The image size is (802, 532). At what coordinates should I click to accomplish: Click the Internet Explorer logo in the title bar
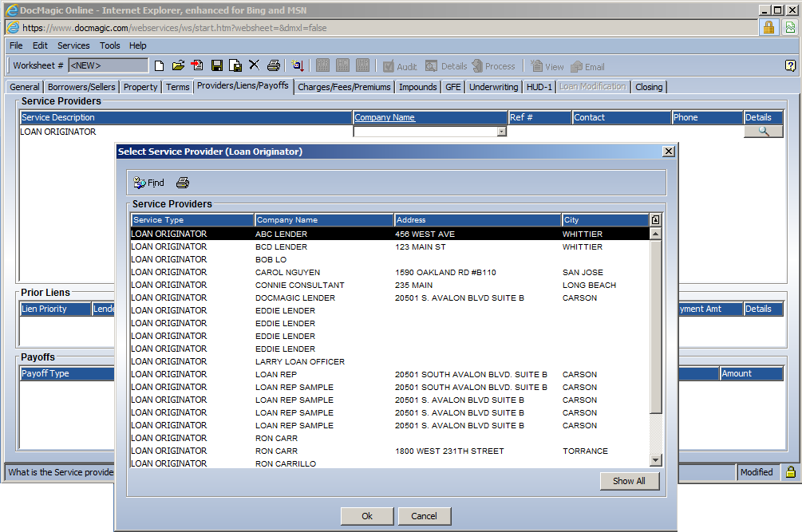11,10
